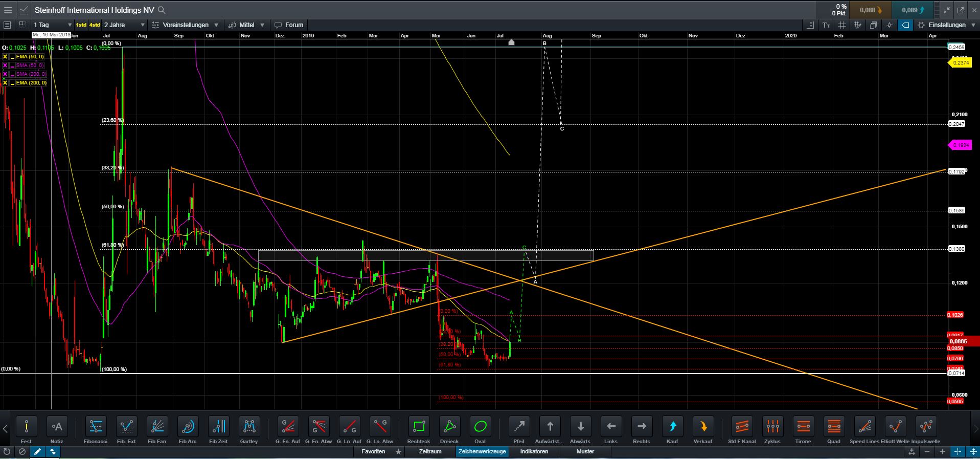Select the Links left-arrow tool
Image resolution: width=980 pixels, height=459 pixels.
611,426
